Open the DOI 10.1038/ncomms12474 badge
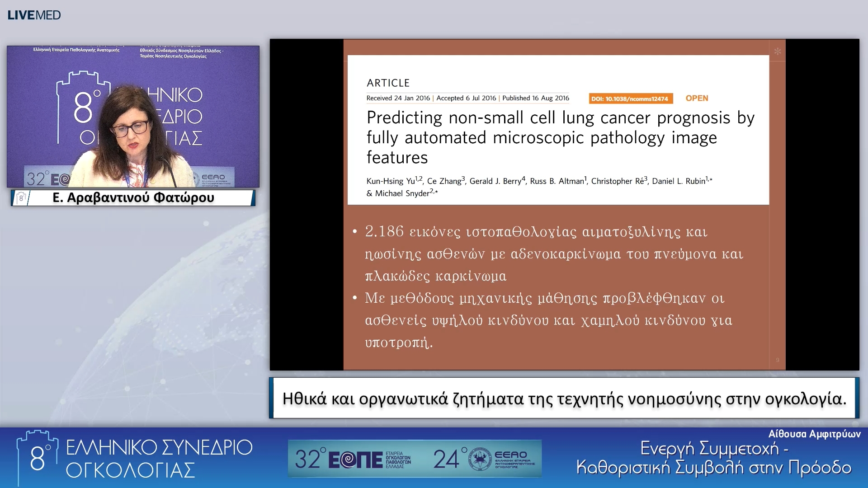 (x=631, y=99)
